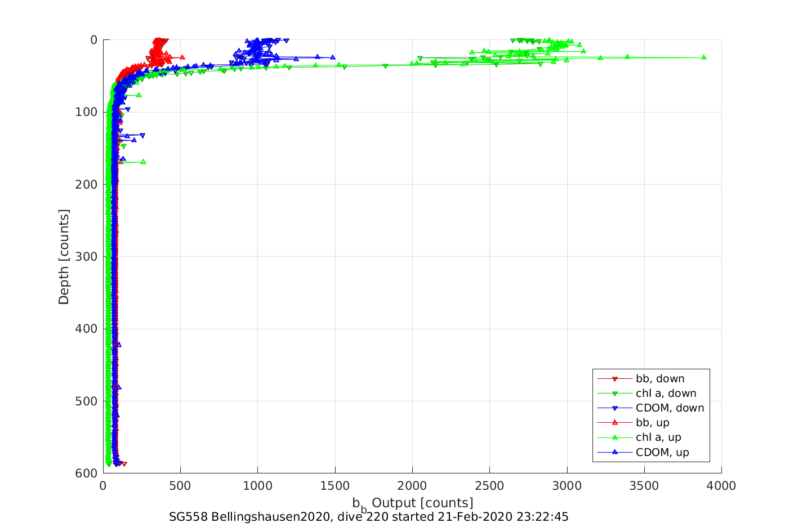Click the y-axis tick label 300

pos(86,257)
